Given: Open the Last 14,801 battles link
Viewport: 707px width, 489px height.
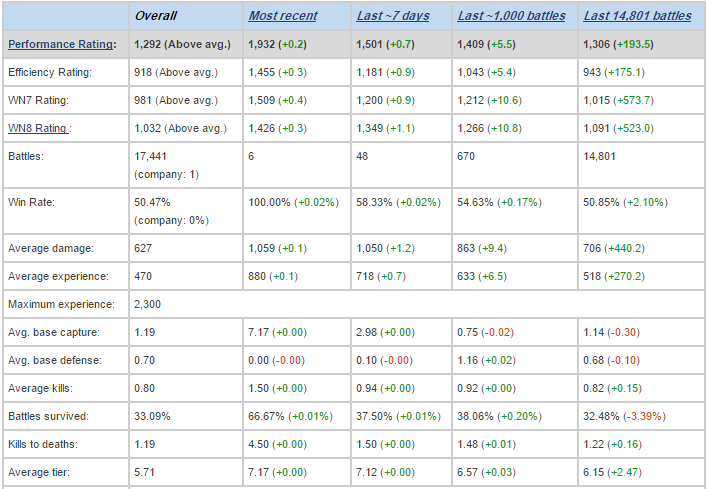Looking at the screenshot, I should [x=637, y=16].
